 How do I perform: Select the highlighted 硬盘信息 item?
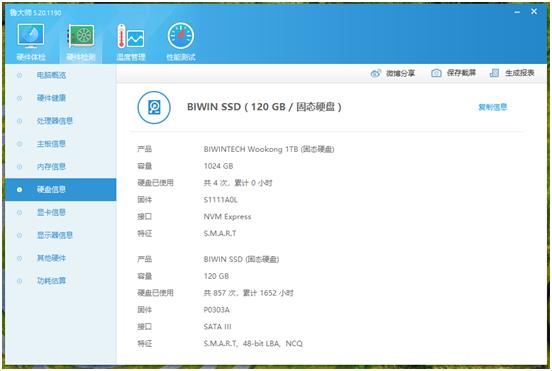click(61, 189)
